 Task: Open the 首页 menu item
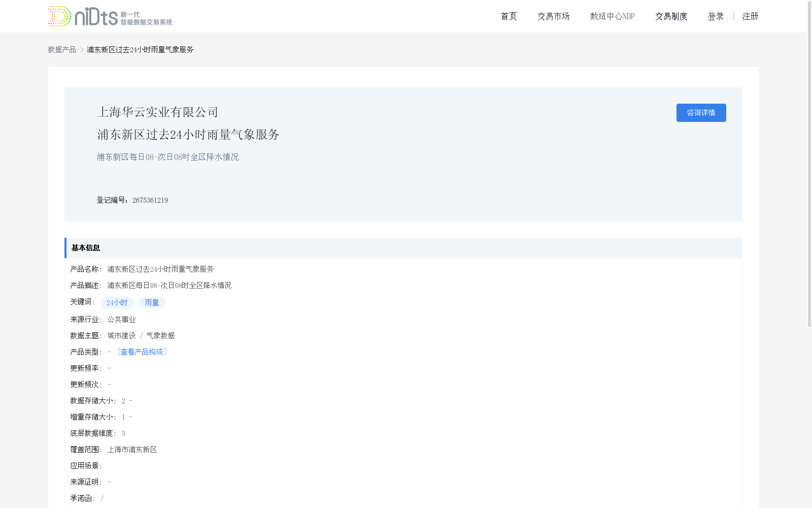tap(509, 16)
